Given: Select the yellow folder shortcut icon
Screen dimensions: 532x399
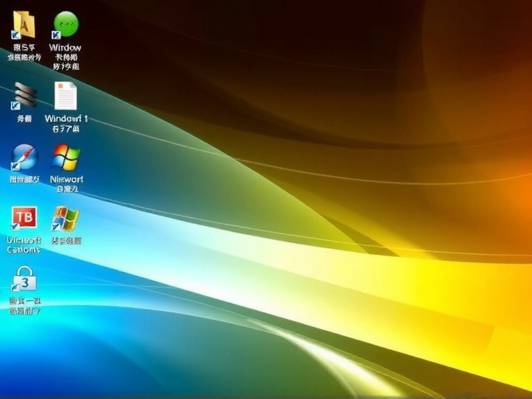Looking at the screenshot, I should click(x=25, y=25).
